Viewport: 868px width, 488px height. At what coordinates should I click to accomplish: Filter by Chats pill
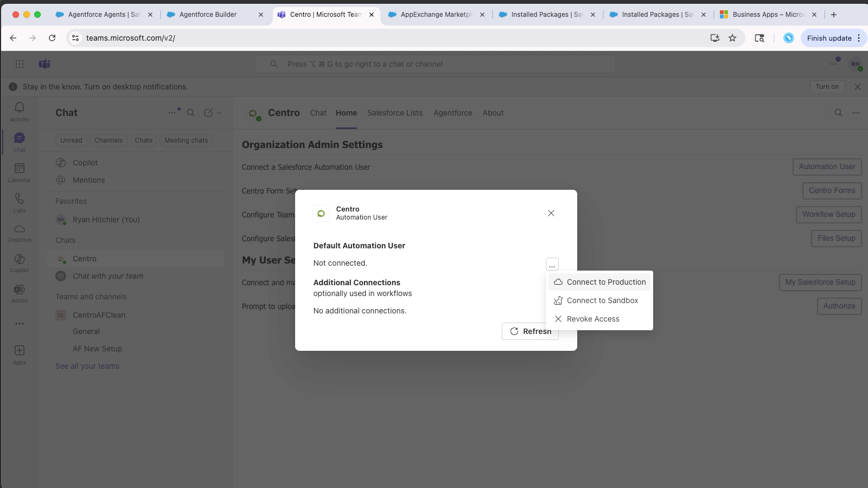click(143, 140)
